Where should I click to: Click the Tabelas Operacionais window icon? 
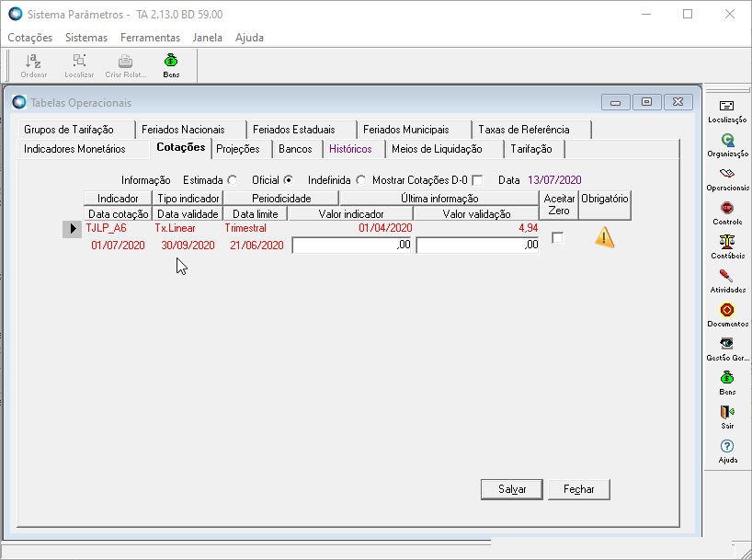click(x=19, y=102)
